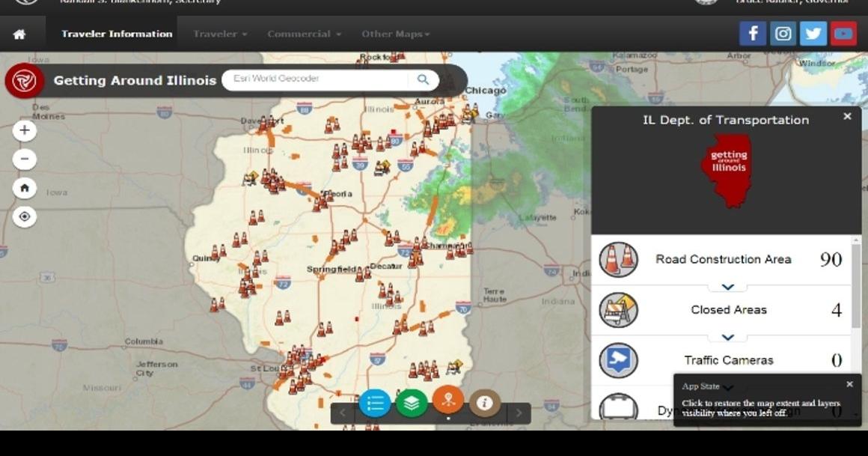This screenshot has height=456, width=868.
Task: Go to next widget with right arrow
Action: tap(519, 413)
